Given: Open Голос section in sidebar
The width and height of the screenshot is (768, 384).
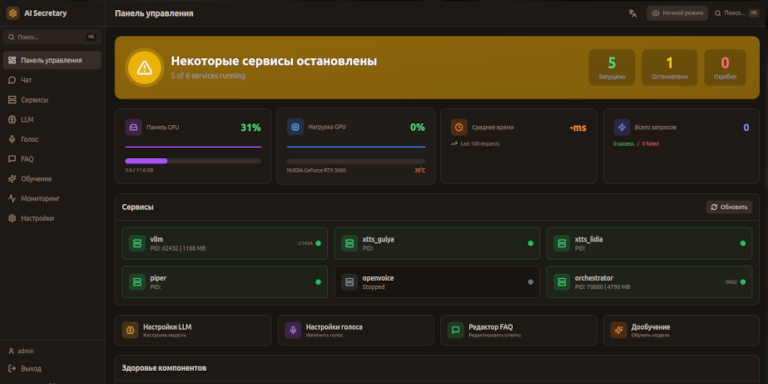Looking at the screenshot, I should pos(52,139).
